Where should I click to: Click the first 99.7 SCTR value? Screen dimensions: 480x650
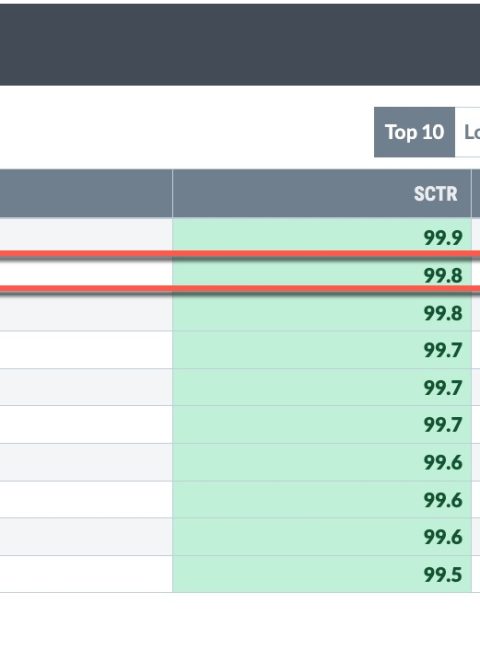443,350
